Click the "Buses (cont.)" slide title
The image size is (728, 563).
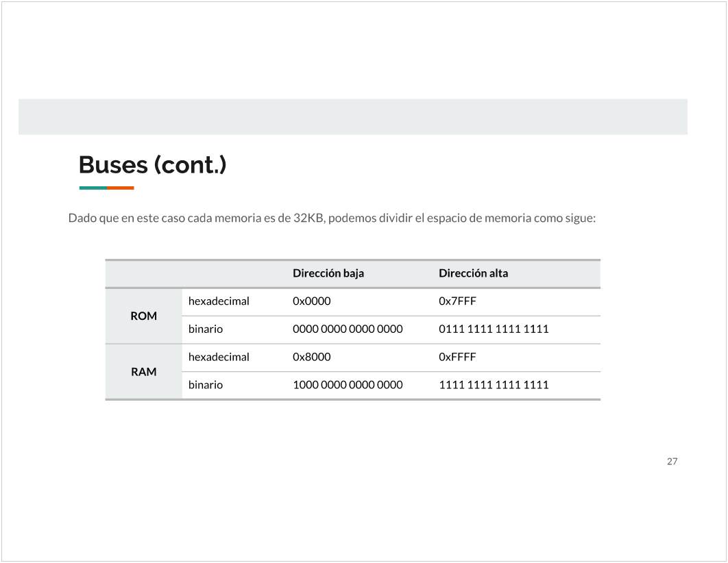click(152, 165)
